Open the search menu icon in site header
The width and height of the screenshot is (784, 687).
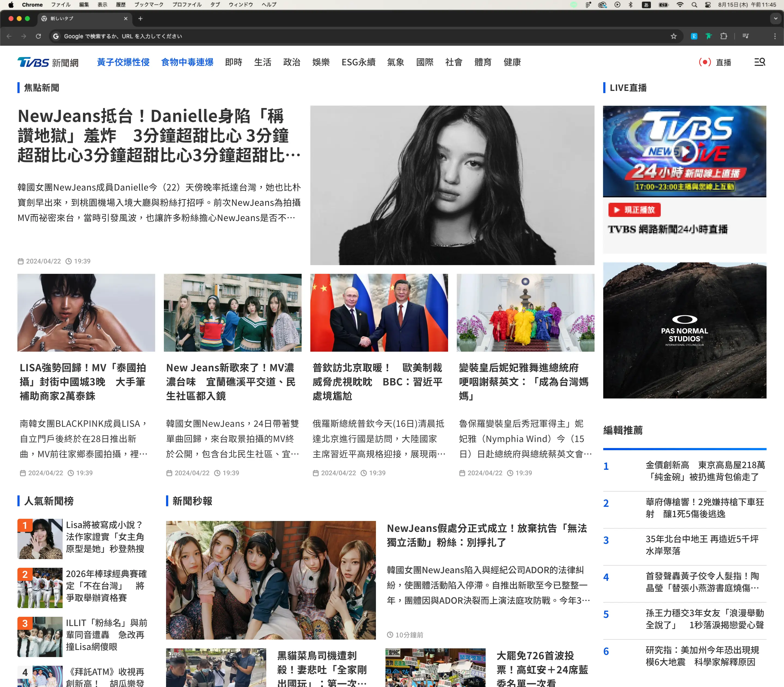759,62
